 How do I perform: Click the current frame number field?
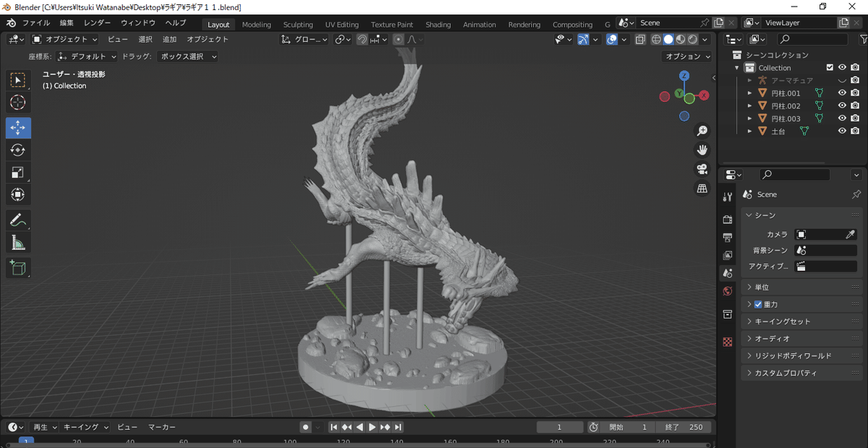[x=560, y=428]
